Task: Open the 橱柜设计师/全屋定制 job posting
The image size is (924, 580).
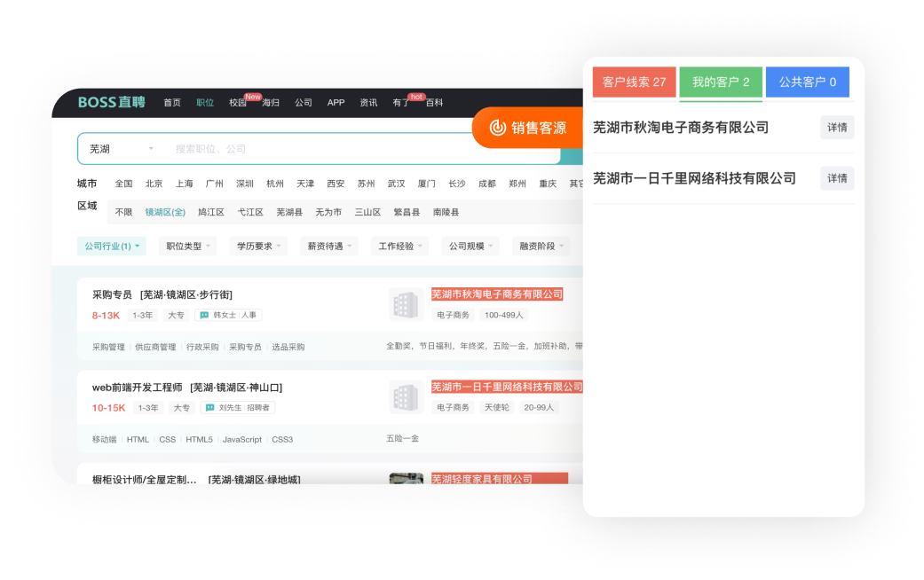Action: (145, 479)
